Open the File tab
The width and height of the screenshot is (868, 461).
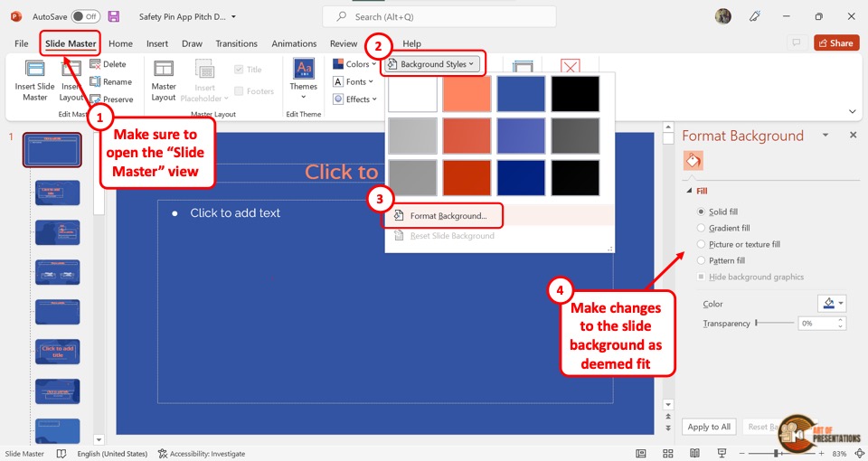click(x=22, y=43)
